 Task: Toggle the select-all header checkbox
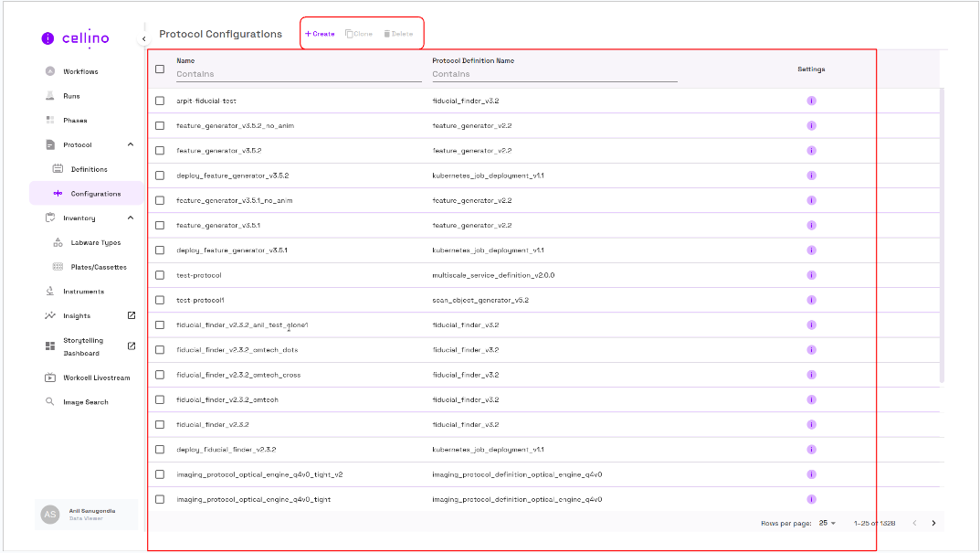[x=160, y=69]
